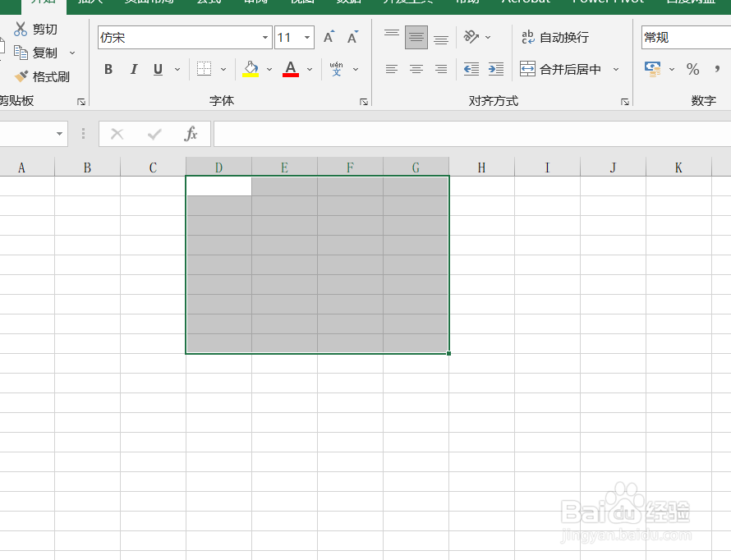This screenshot has height=560, width=731.
Task: Open number format box 常规
Action: [x=686, y=37]
